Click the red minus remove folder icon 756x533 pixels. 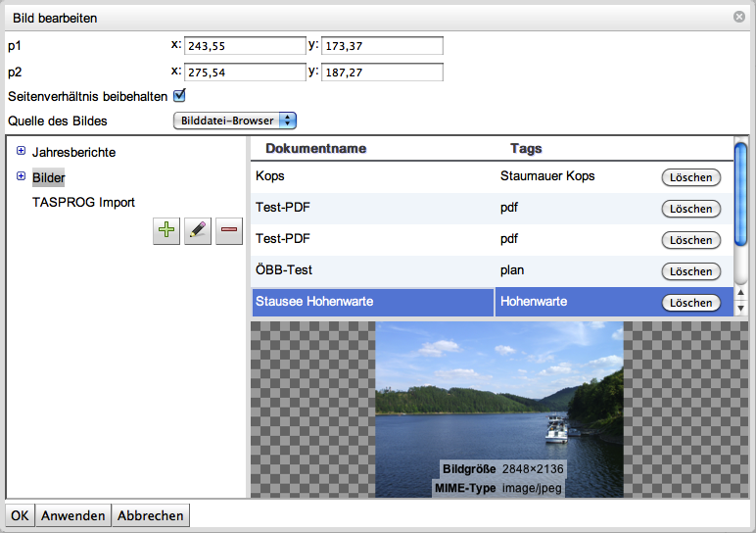point(229,230)
